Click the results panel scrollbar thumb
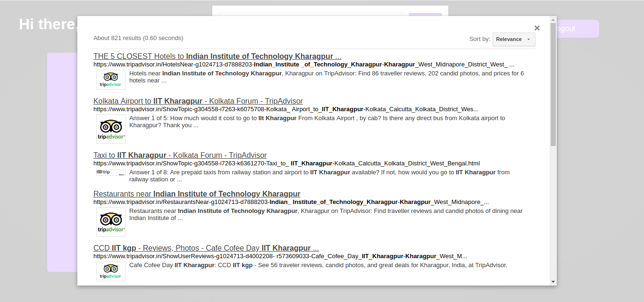The image size is (644, 302). (x=553, y=84)
